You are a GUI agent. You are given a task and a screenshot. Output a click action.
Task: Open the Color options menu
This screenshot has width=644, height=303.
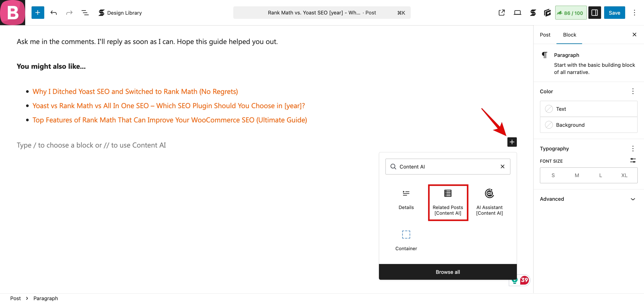(633, 92)
